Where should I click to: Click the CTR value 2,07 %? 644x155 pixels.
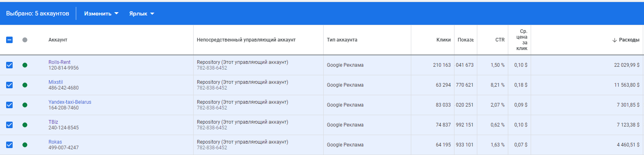point(498,105)
